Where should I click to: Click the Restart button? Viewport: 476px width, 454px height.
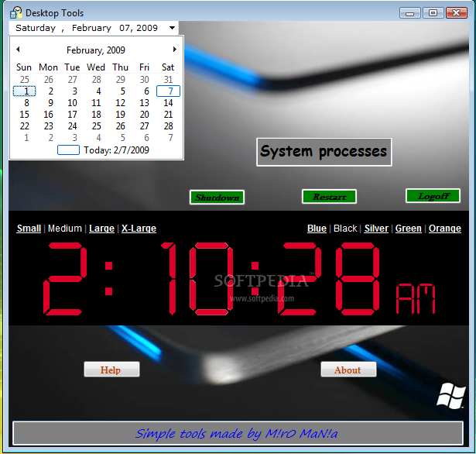(x=330, y=197)
